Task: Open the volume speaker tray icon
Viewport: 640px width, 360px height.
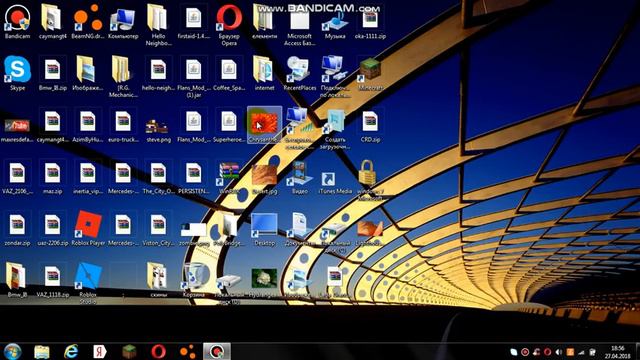Action: click(559, 352)
